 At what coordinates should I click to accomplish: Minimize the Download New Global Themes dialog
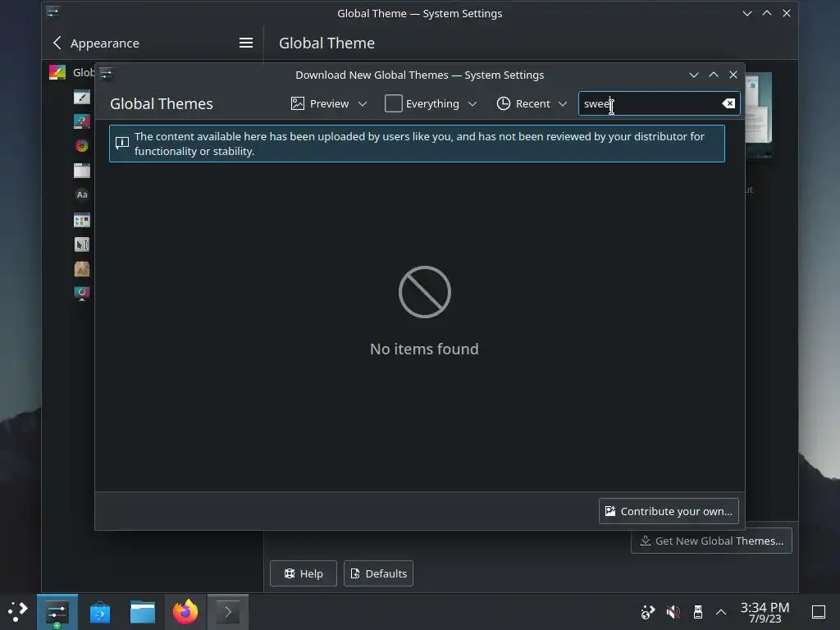point(694,75)
